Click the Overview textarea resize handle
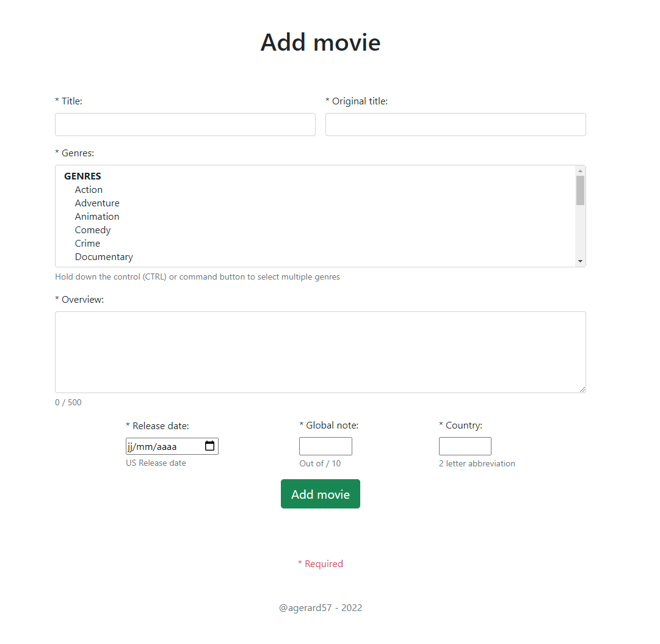This screenshot has width=660, height=644. (x=582, y=389)
